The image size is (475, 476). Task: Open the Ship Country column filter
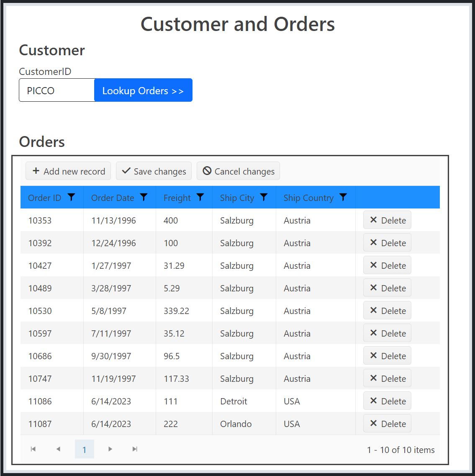click(x=343, y=197)
